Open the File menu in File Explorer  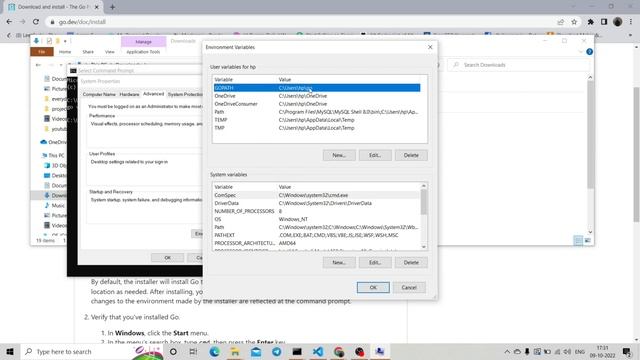click(x=42, y=52)
